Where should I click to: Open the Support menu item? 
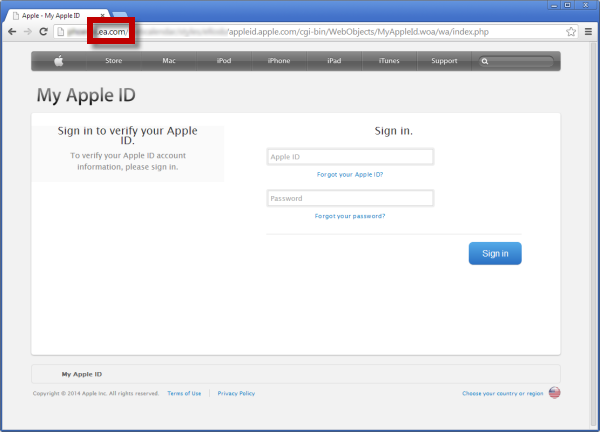click(444, 61)
